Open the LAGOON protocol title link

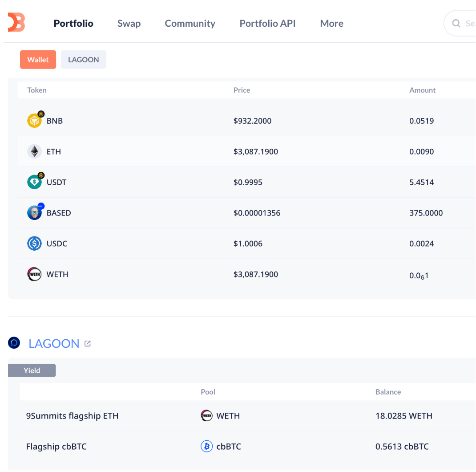(54, 343)
